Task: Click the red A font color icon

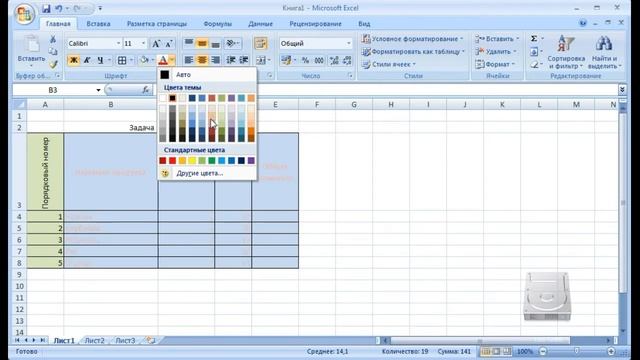Action: [x=163, y=60]
